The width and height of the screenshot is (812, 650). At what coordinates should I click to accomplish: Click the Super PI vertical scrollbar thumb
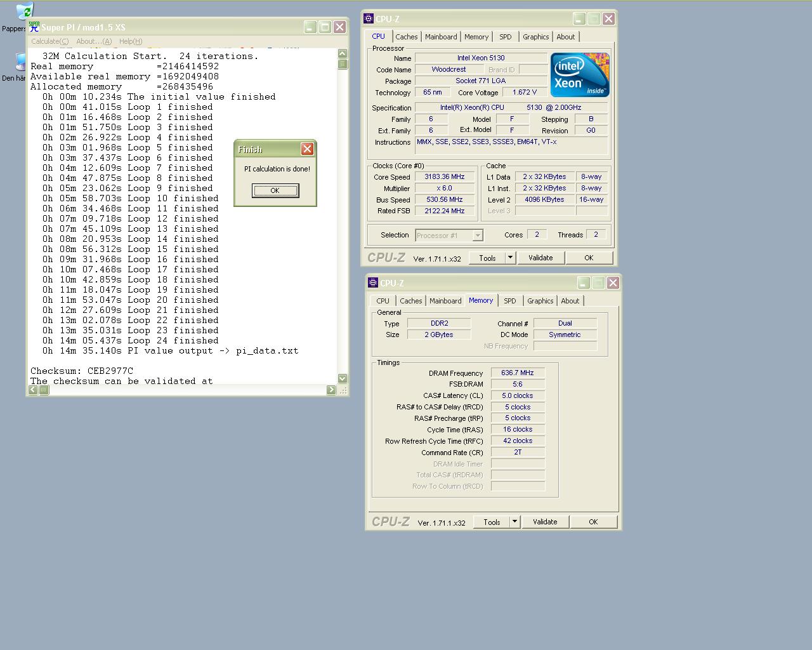(x=343, y=64)
